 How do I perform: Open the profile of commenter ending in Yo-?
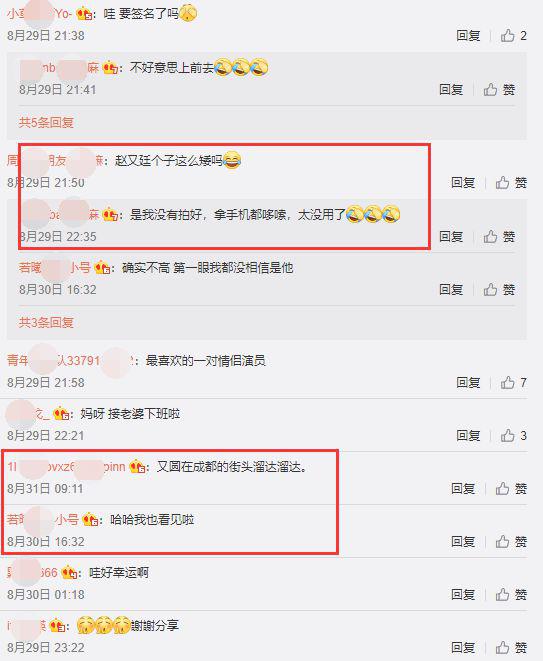point(39,14)
